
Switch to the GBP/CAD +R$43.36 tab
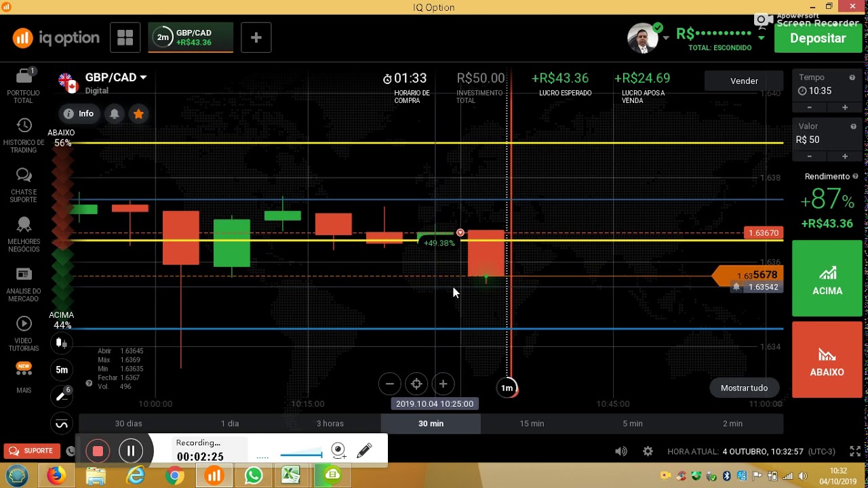tap(191, 38)
